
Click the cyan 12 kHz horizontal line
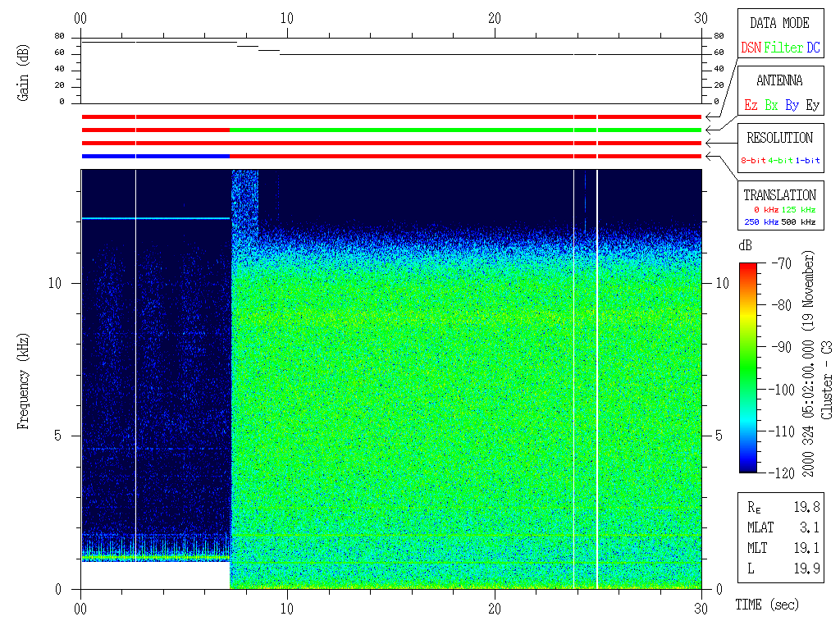click(x=156, y=218)
